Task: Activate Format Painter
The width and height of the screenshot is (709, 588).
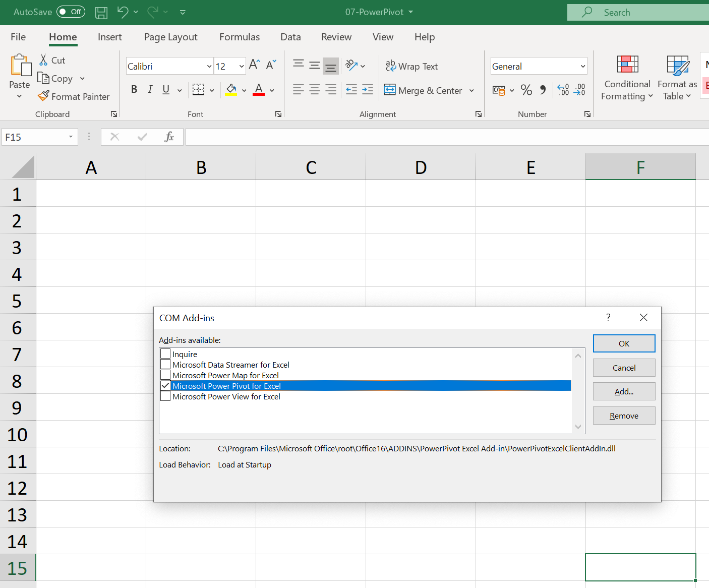Action: click(x=74, y=96)
